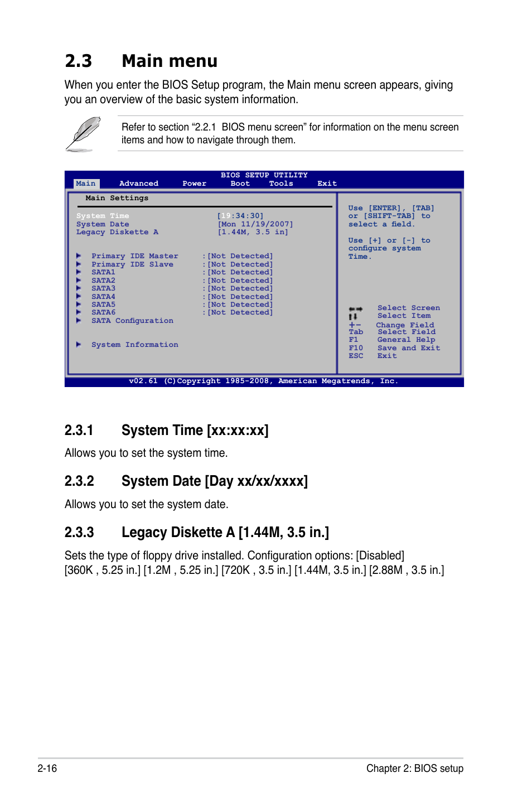Viewport: 532px width, 802px height.
Task: Expand the SATA4 submenu arrow
Action: tap(79, 297)
